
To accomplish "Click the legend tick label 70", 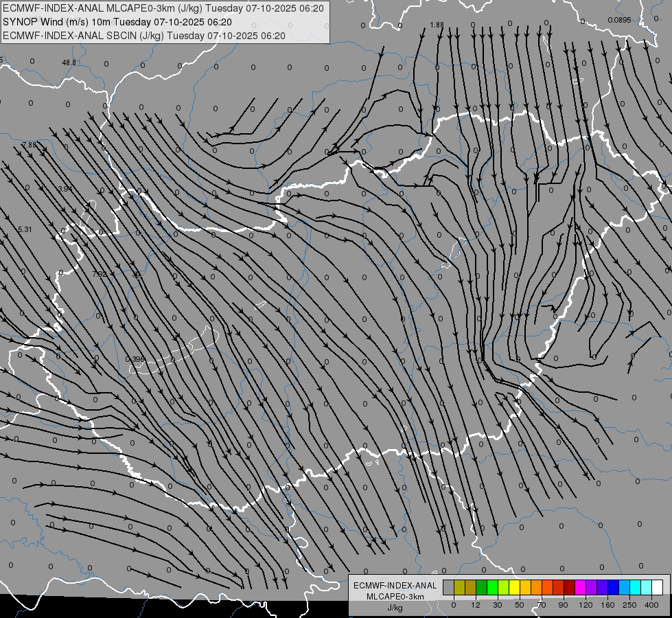I will point(542,605).
